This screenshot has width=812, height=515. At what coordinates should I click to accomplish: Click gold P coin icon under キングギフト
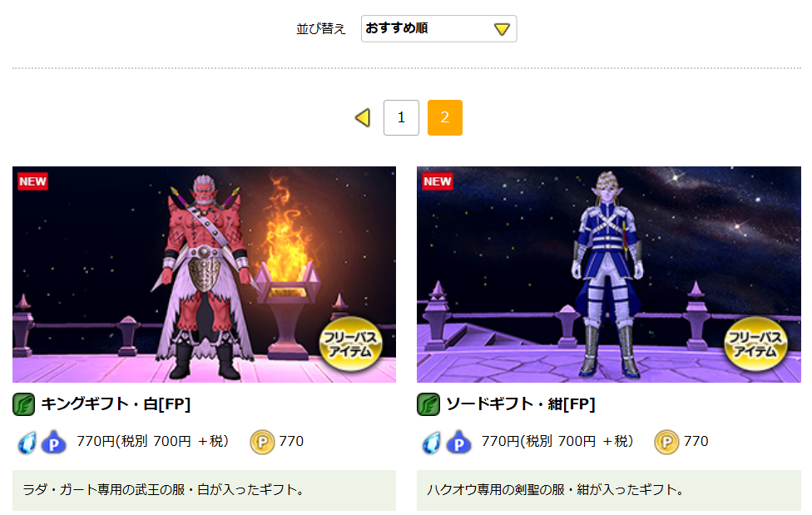(263, 442)
